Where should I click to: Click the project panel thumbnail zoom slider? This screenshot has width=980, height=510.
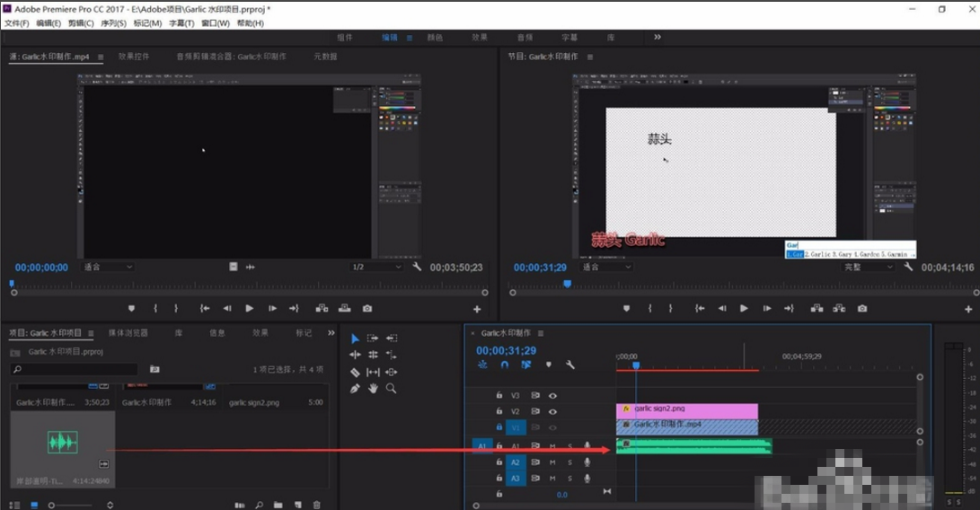point(51,506)
